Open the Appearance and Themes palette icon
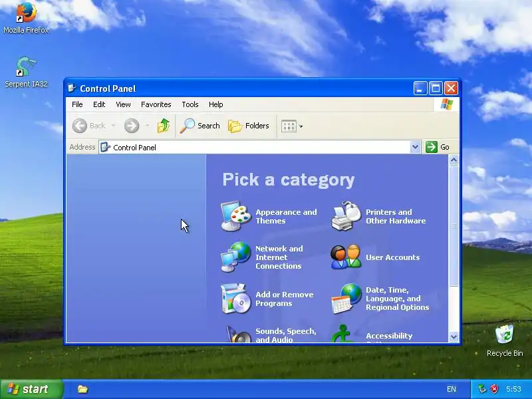Viewport: 532px width, 399px height. point(236,216)
